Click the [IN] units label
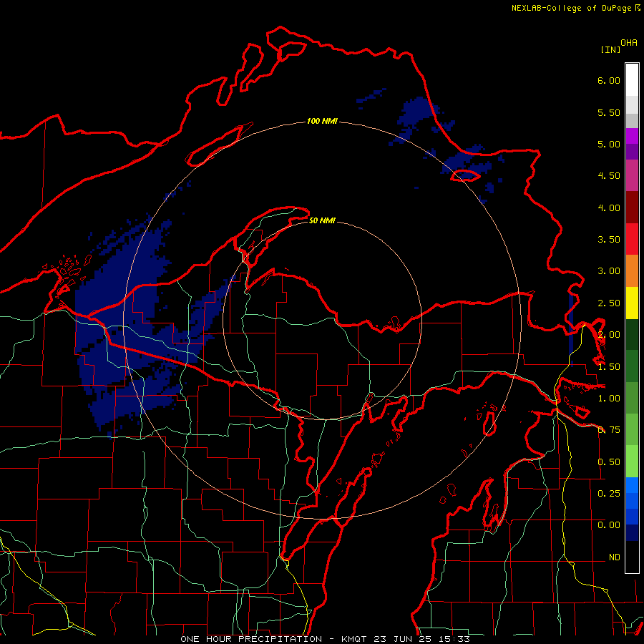 [611, 49]
